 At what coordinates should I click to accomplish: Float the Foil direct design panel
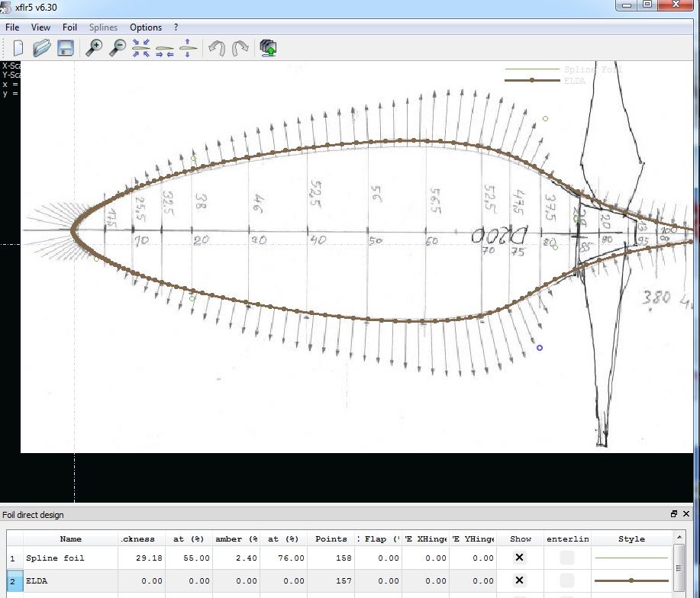pos(674,515)
